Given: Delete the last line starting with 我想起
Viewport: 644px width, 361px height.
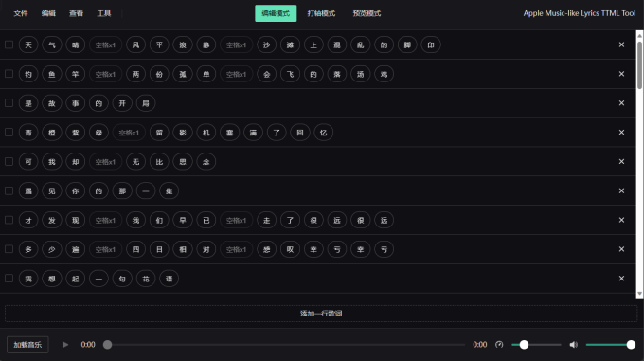Looking at the screenshot, I should pyautogui.click(x=621, y=279).
